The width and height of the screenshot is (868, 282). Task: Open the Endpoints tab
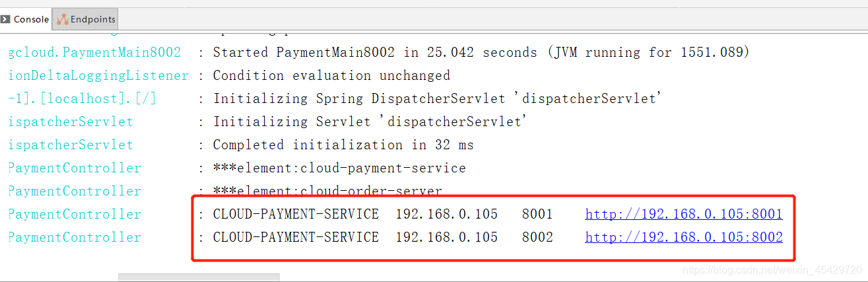tap(86, 19)
